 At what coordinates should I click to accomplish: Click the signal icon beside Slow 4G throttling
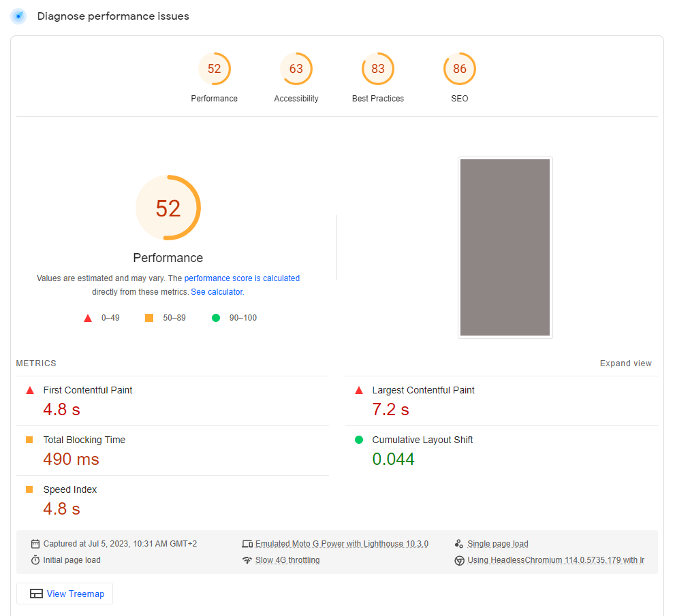coord(247,560)
